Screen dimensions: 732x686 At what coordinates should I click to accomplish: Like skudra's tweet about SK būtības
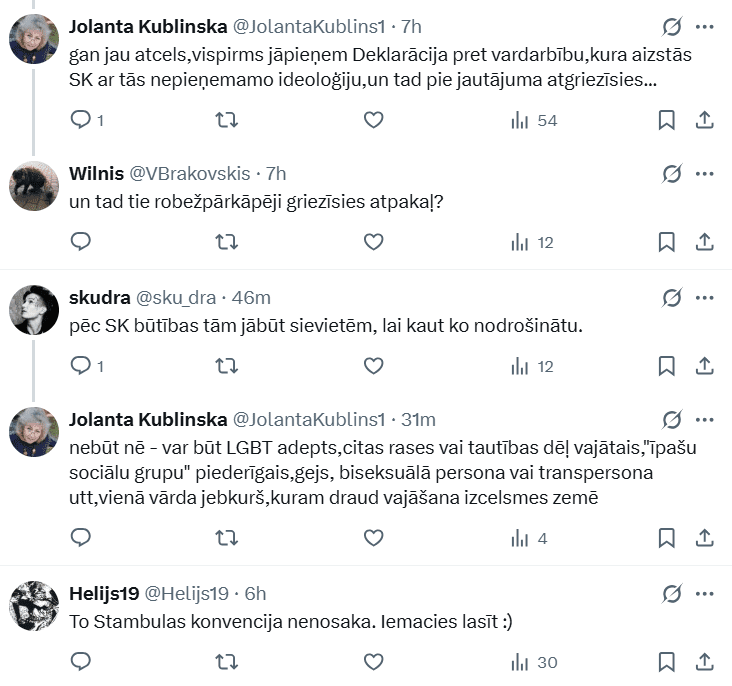pyautogui.click(x=373, y=366)
